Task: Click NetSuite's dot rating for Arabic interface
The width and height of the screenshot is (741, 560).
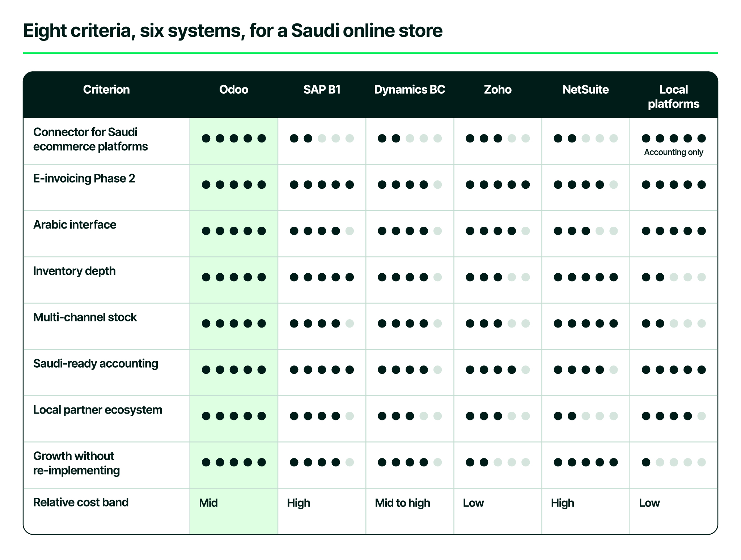Action: click(x=586, y=231)
